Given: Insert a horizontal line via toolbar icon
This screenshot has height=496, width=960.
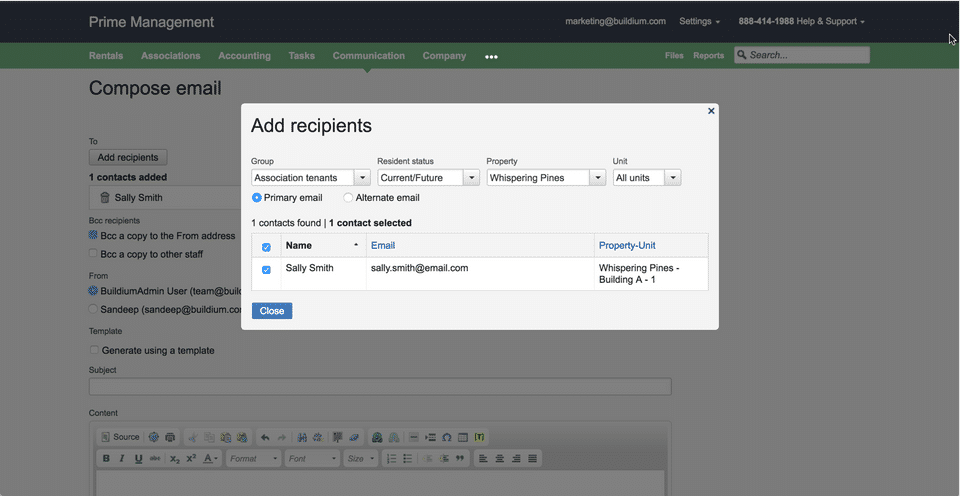Looking at the screenshot, I should 414,437.
